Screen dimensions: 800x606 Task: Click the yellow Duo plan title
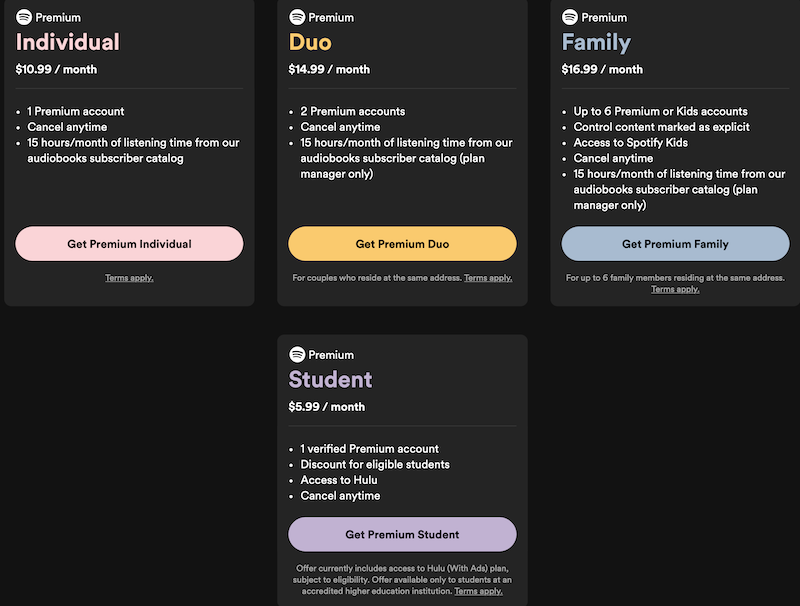(x=310, y=42)
